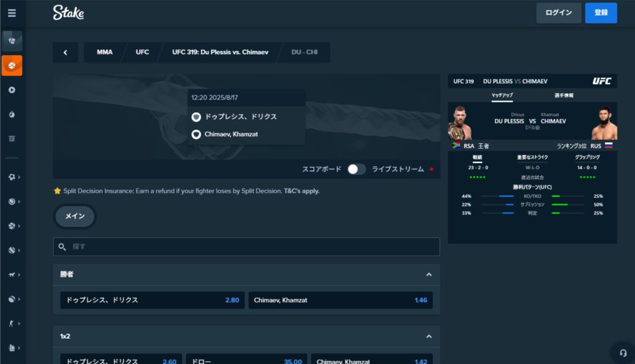Switch to the マッチアップ tab

(x=502, y=95)
